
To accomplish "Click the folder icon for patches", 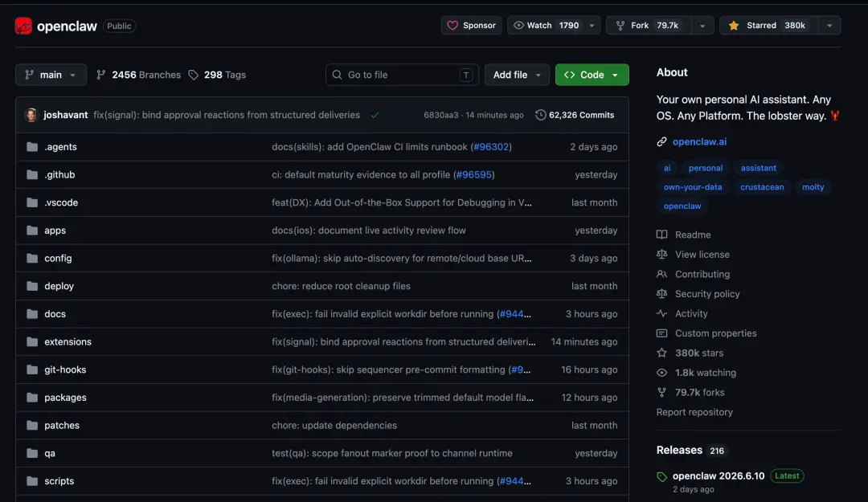I will 32,425.
